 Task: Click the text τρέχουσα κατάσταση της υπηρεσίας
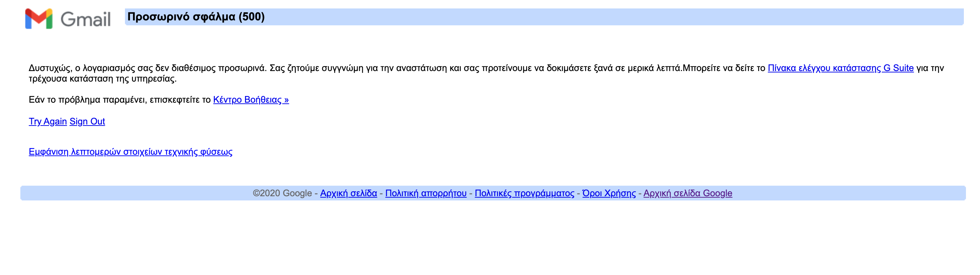coord(102,79)
